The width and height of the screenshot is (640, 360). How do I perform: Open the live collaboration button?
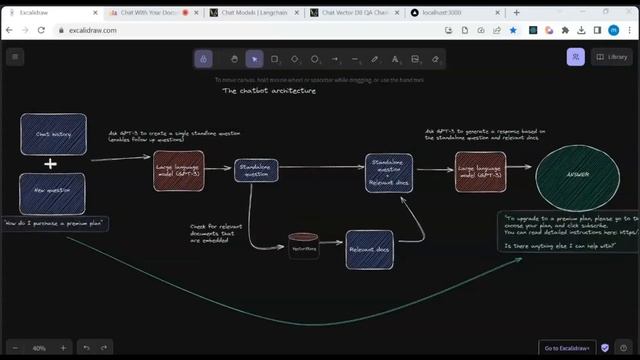point(576,57)
